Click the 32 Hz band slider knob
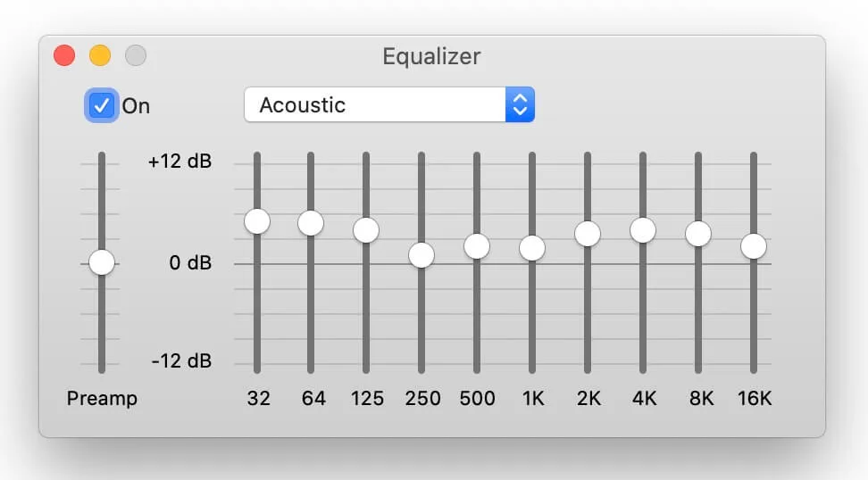This screenshot has width=868, height=480. 257,221
